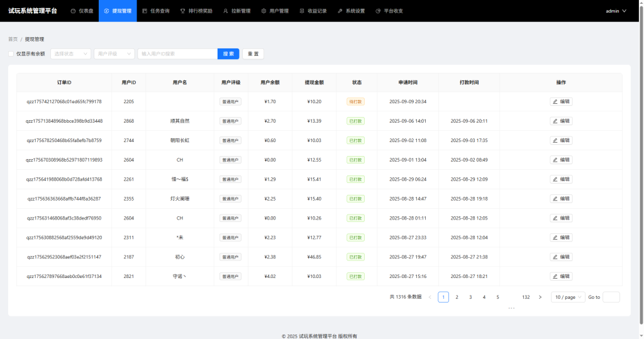Click the 收益记录 icon in navbar
The height and width of the screenshot is (339, 644).
[x=302, y=11]
